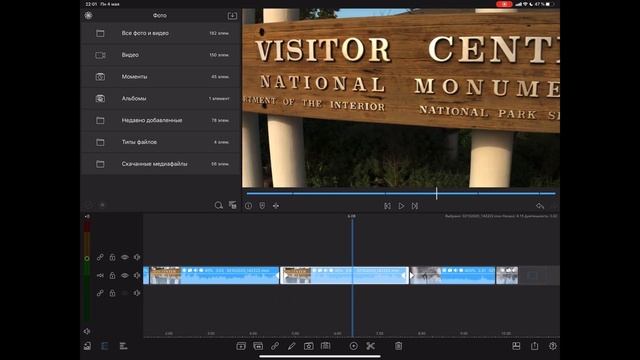The height and width of the screenshot is (360, 640).
Task: Open the clip editor pencil icon
Action: point(291,346)
